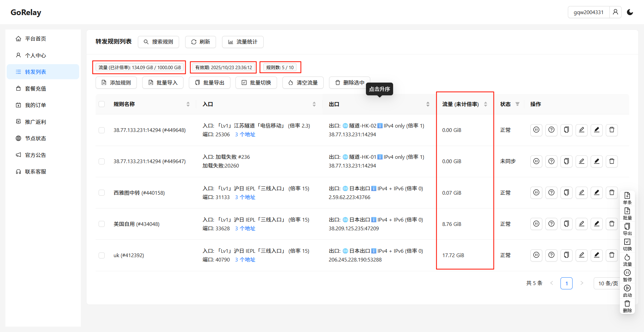Click 导出 in floating side toolbar
The image size is (644, 332).
(627, 229)
